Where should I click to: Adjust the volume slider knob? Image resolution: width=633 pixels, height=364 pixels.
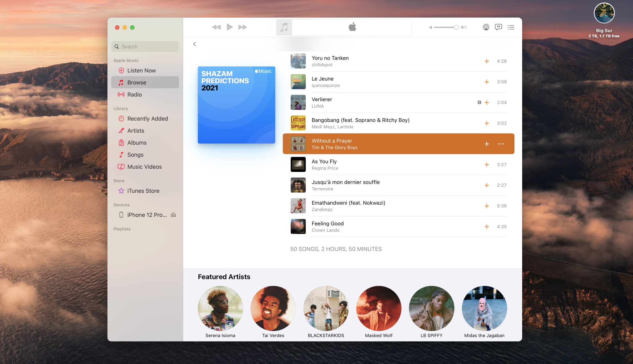[x=456, y=27]
